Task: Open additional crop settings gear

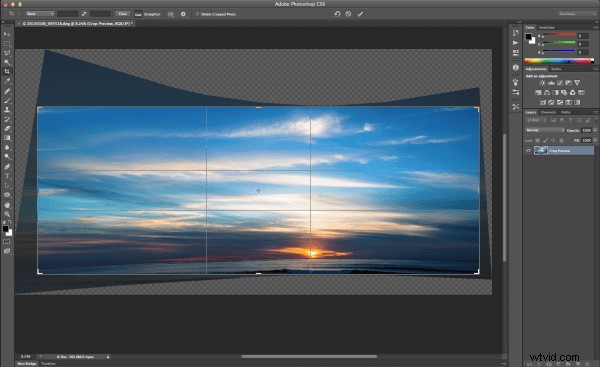Action: pyautogui.click(x=183, y=14)
